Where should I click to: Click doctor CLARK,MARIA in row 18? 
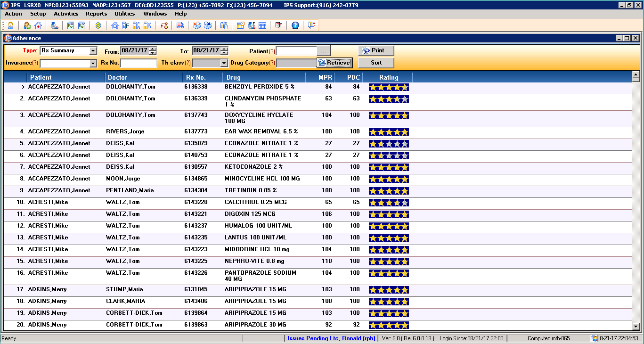(x=126, y=301)
